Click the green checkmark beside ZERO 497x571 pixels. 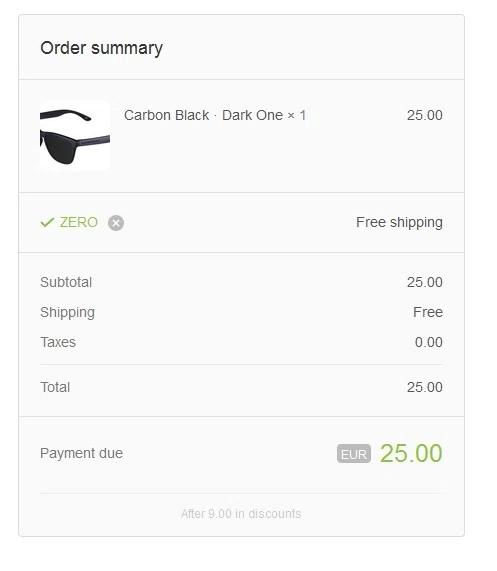click(x=47, y=222)
